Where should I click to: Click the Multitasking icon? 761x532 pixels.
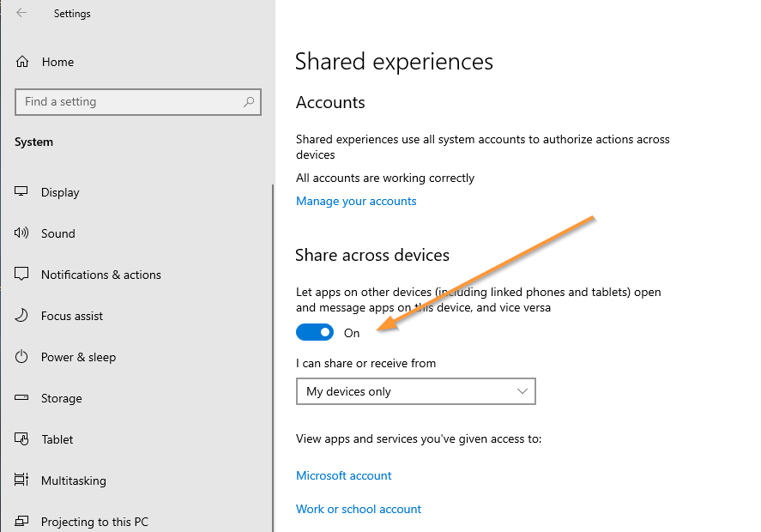coord(22,481)
